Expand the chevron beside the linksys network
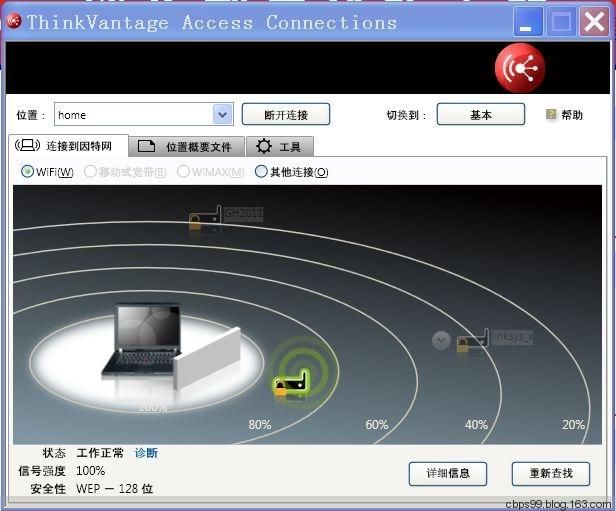The height and width of the screenshot is (511, 616). point(441,341)
